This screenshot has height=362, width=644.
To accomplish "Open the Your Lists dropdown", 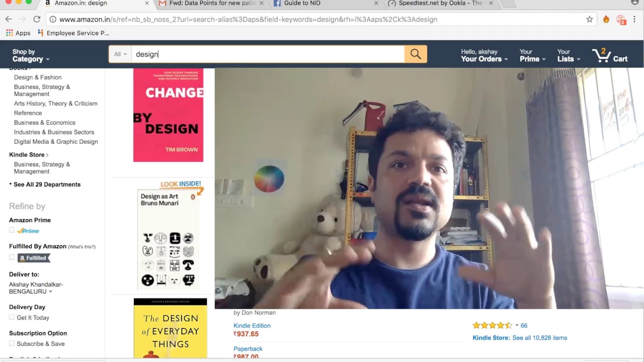I will pyautogui.click(x=569, y=55).
